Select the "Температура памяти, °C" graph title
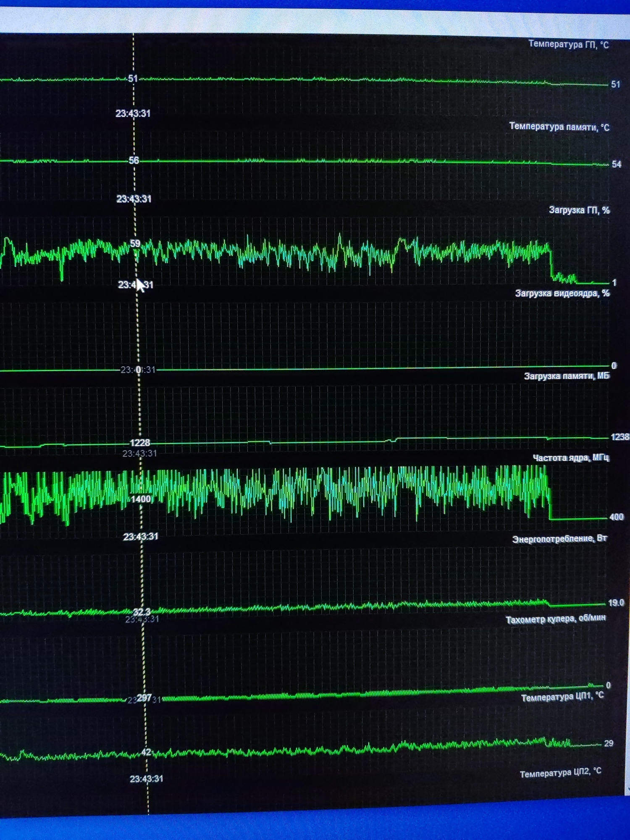This screenshot has width=630, height=840. [559, 127]
